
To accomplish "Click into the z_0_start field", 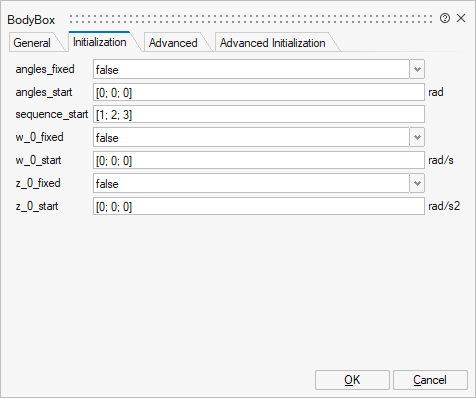I will tap(259, 206).
